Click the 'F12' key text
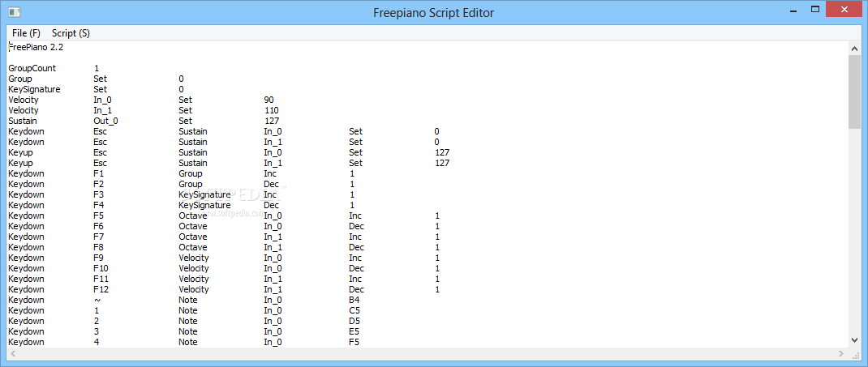Screen dimensions: 868x367 tap(101, 289)
